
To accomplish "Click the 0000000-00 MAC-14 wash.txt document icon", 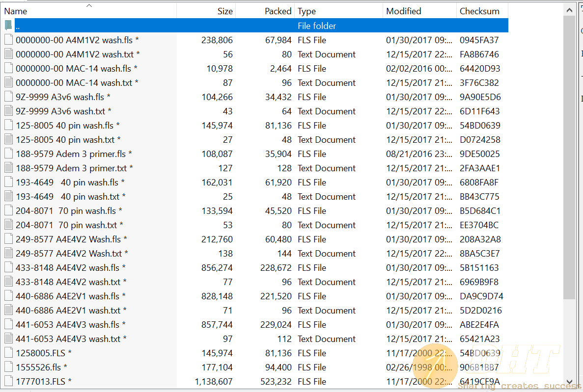I will coord(8,82).
